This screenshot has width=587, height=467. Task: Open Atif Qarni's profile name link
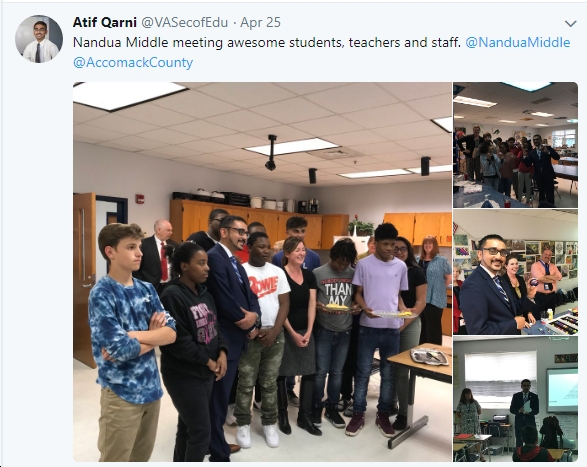pos(104,22)
